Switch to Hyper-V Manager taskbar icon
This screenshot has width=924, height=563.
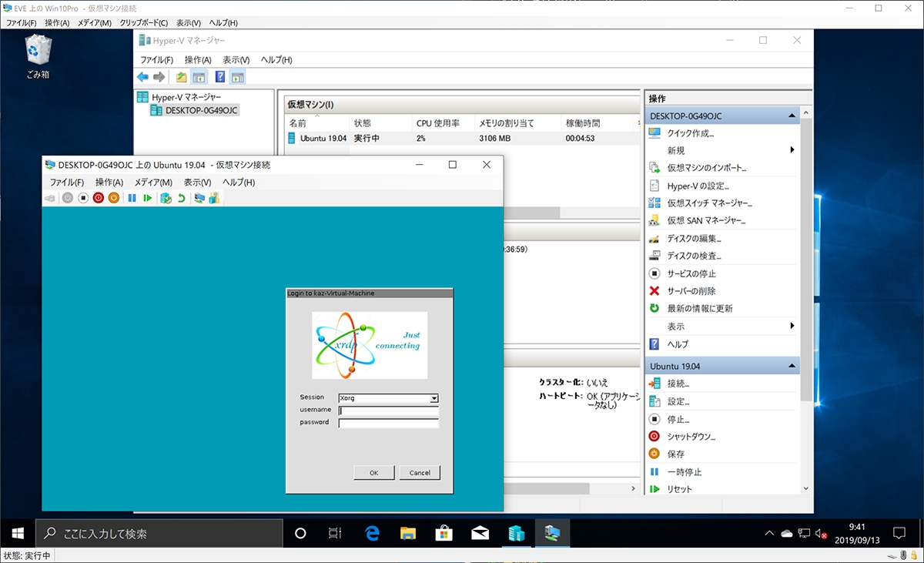[x=516, y=533]
